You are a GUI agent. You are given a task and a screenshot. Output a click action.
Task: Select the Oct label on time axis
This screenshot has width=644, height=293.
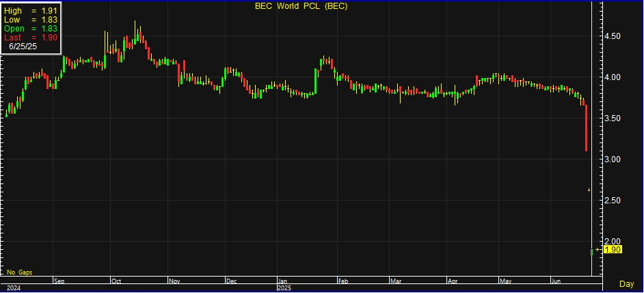(116, 281)
